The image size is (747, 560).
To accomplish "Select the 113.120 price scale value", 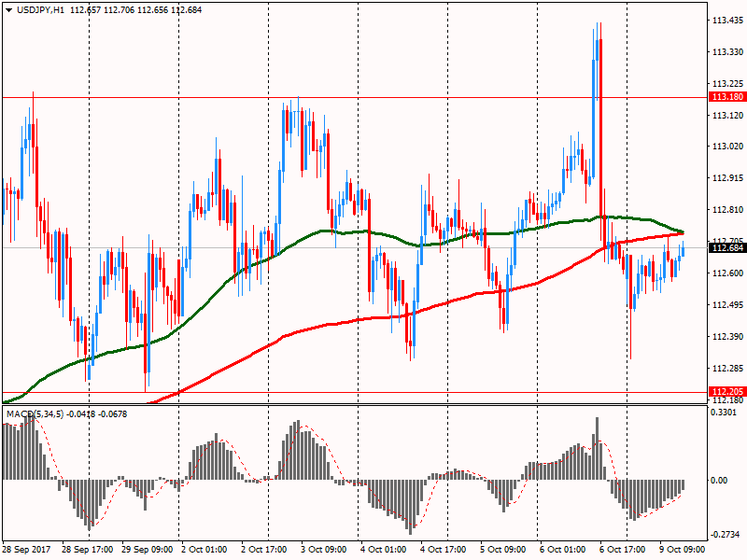I will pyautogui.click(x=728, y=115).
